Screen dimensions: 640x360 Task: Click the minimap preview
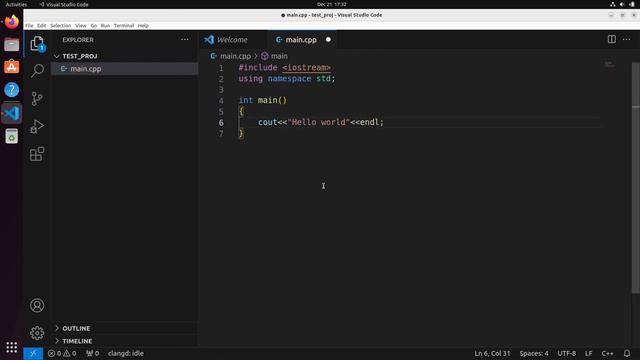[x=610, y=64]
